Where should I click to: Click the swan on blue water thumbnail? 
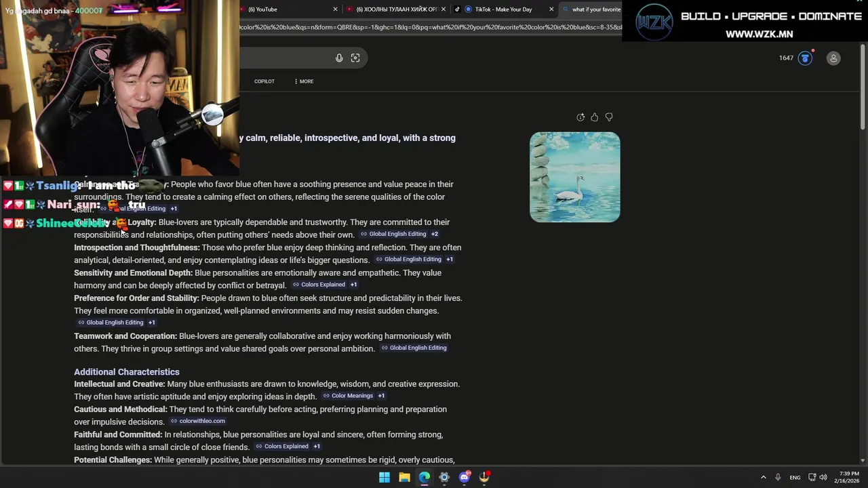click(575, 177)
